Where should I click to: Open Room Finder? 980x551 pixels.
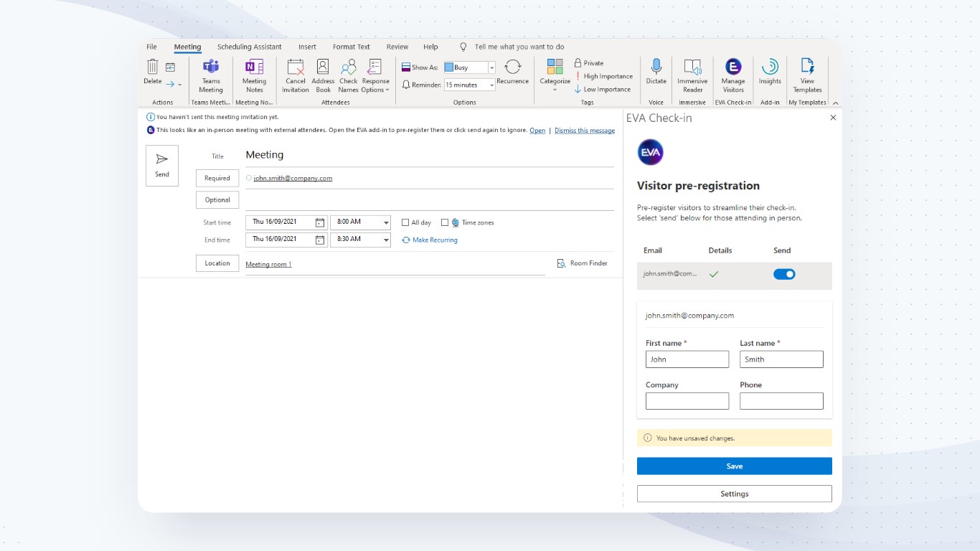point(582,263)
